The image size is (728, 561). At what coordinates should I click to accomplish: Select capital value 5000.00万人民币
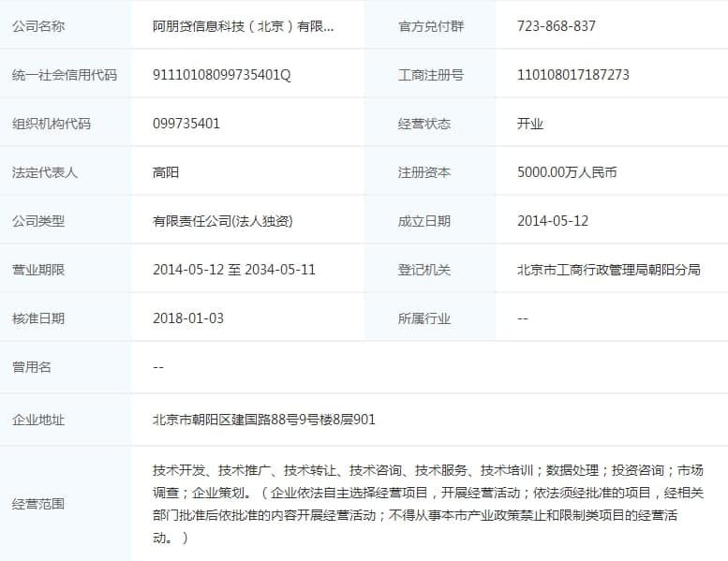point(567,172)
